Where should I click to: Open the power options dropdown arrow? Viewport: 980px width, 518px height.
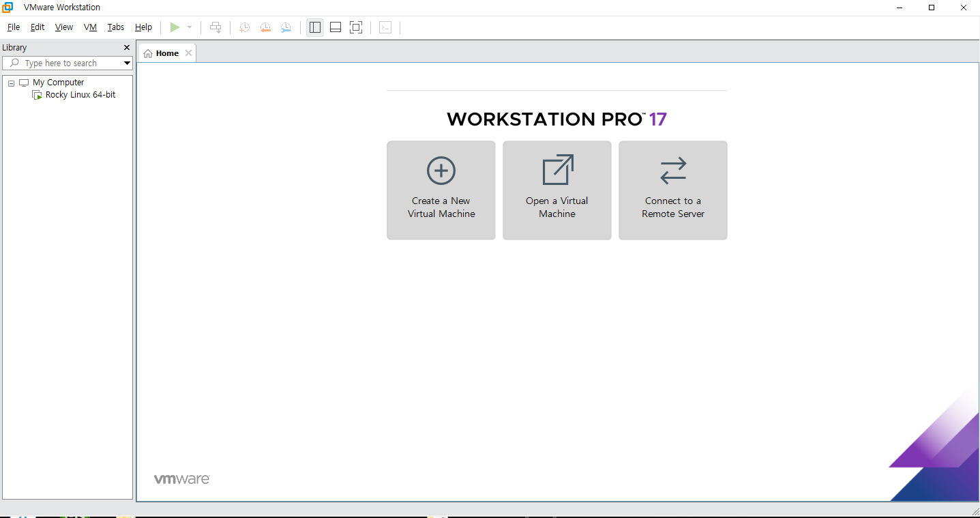[x=190, y=27]
